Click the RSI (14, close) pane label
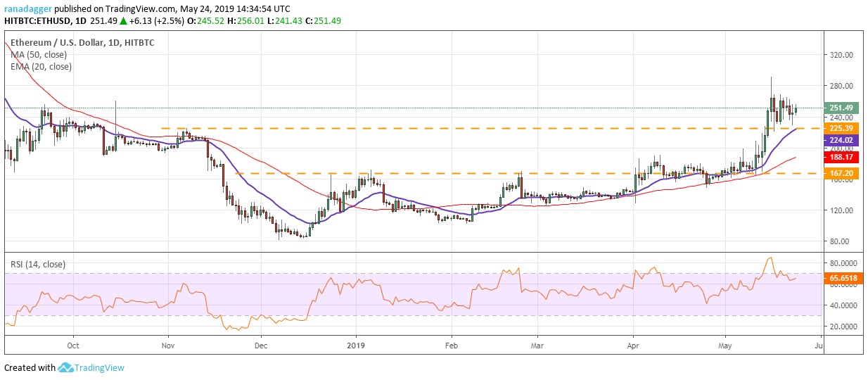 (37, 265)
